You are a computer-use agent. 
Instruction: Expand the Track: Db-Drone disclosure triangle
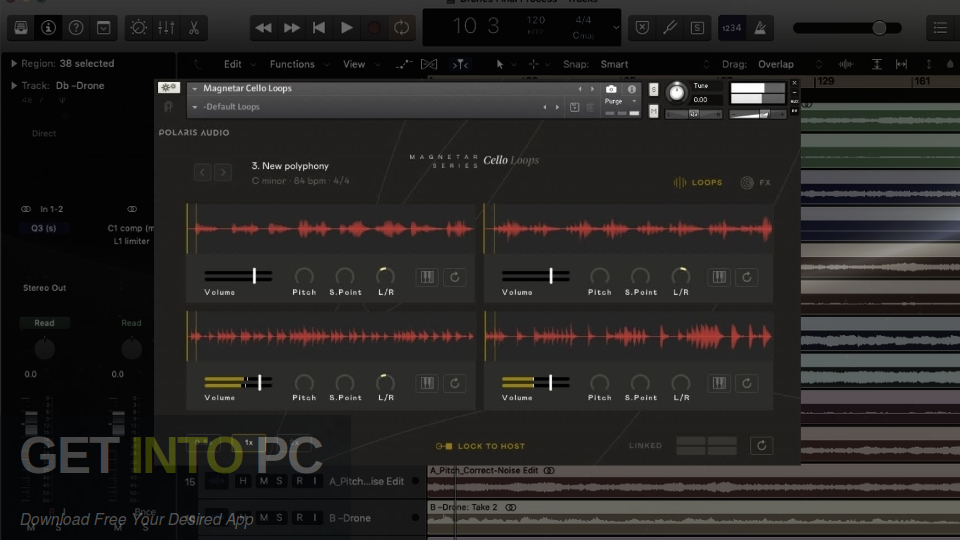coord(13,86)
